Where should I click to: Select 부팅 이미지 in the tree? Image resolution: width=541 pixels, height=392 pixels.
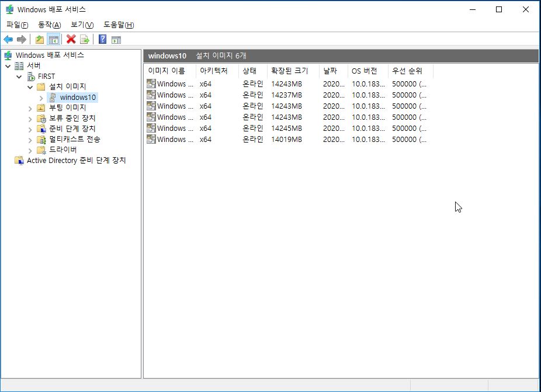[67, 107]
